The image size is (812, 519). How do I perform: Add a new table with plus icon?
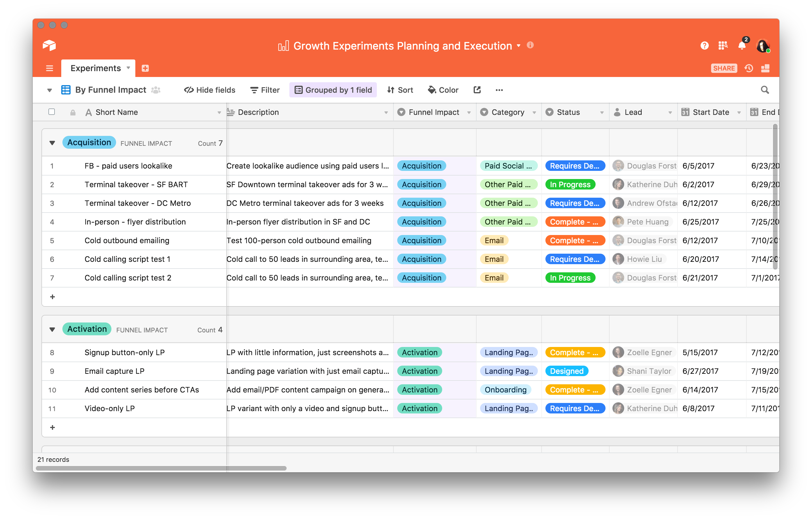[145, 69]
